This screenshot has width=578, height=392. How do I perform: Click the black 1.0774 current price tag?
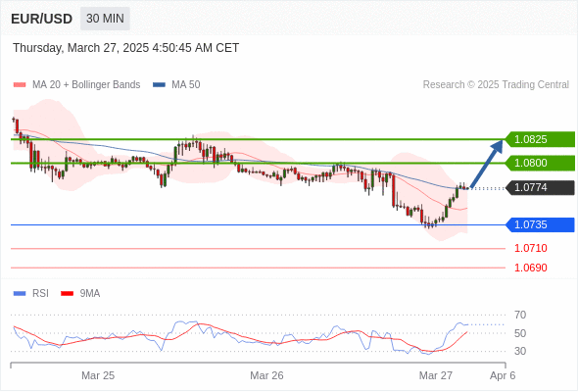540,187
